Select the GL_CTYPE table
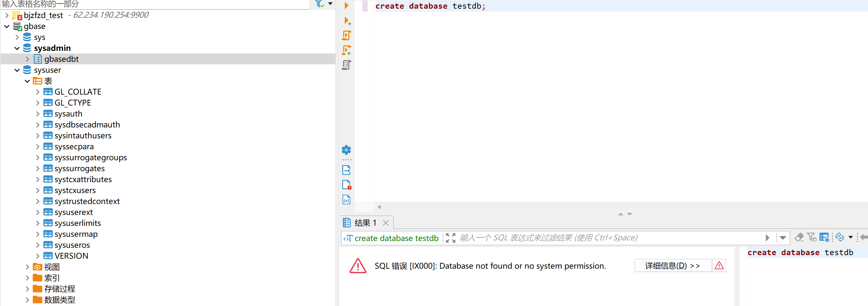868x306 pixels. coord(72,103)
